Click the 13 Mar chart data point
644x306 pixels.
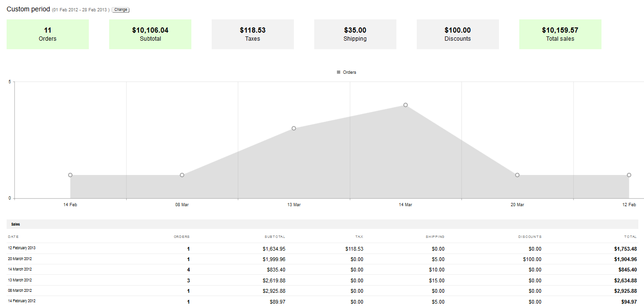click(x=294, y=128)
